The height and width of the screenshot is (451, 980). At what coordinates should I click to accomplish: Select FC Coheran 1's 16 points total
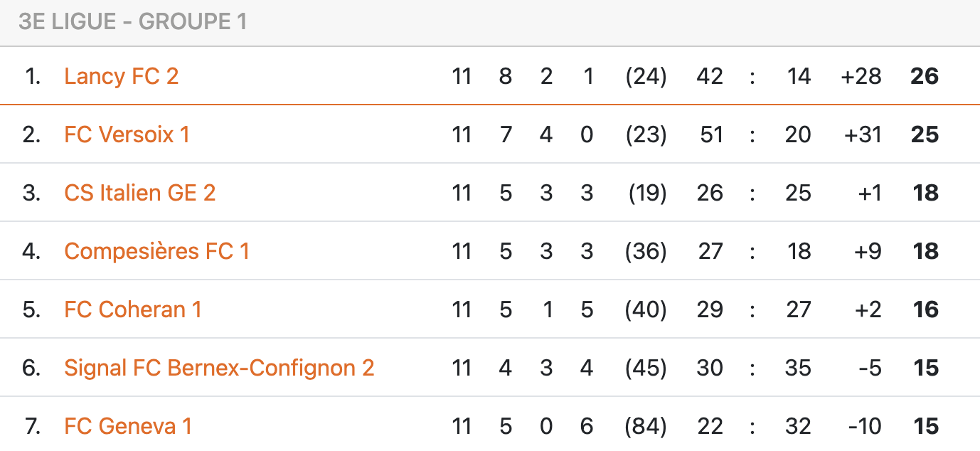click(926, 309)
